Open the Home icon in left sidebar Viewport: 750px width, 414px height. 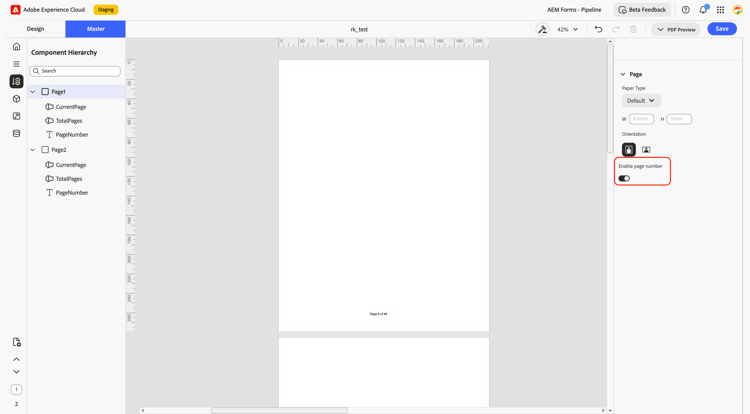click(16, 47)
